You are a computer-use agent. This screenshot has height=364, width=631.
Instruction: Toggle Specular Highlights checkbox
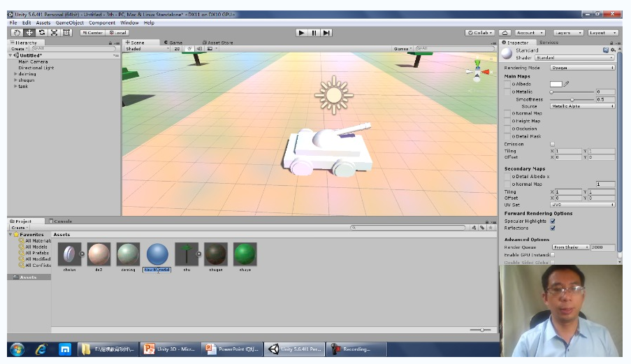(x=552, y=221)
